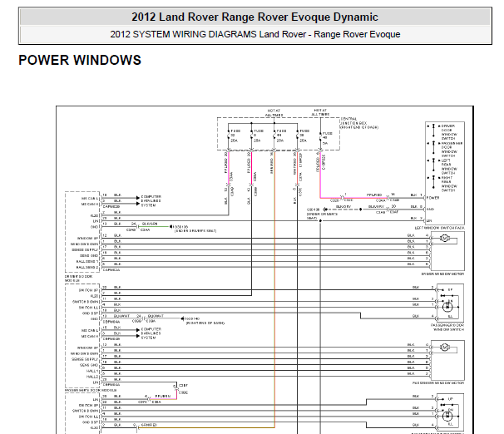Click the RIGHT REAR WINDOW SWITCH label
504x434 pixels.
tap(449, 184)
